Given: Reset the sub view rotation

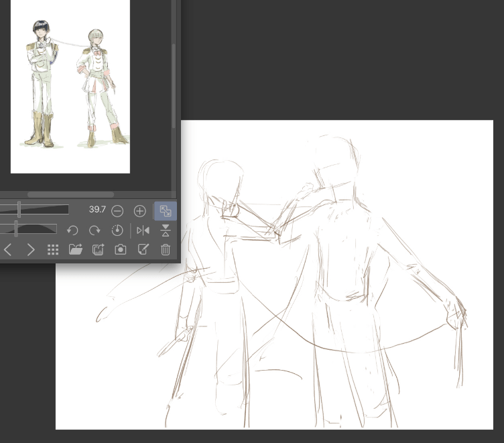Looking at the screenshot, I should pos(117,231).
